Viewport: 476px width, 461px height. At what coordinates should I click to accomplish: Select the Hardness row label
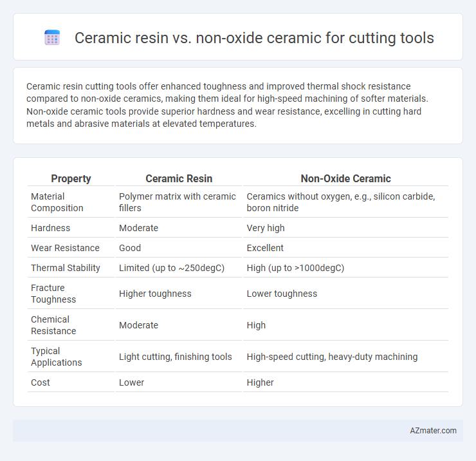[50, 228]
